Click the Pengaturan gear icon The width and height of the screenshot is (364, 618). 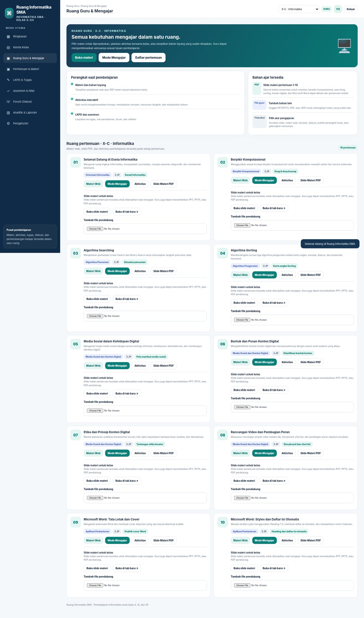[8, 124]
